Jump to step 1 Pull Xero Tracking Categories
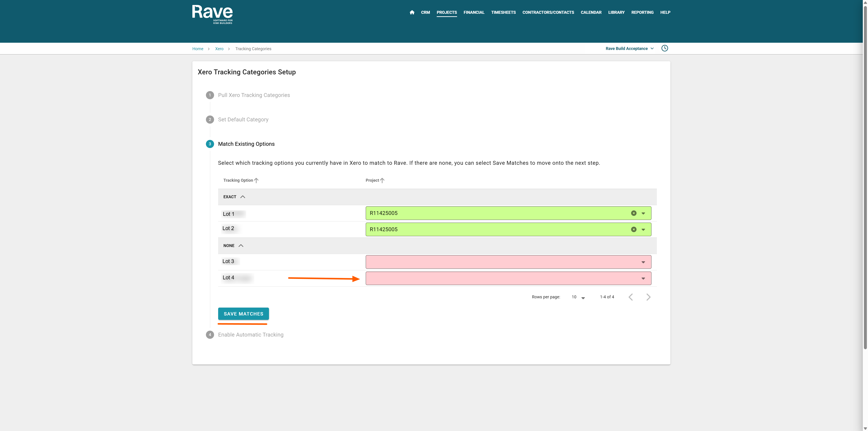 253,95
